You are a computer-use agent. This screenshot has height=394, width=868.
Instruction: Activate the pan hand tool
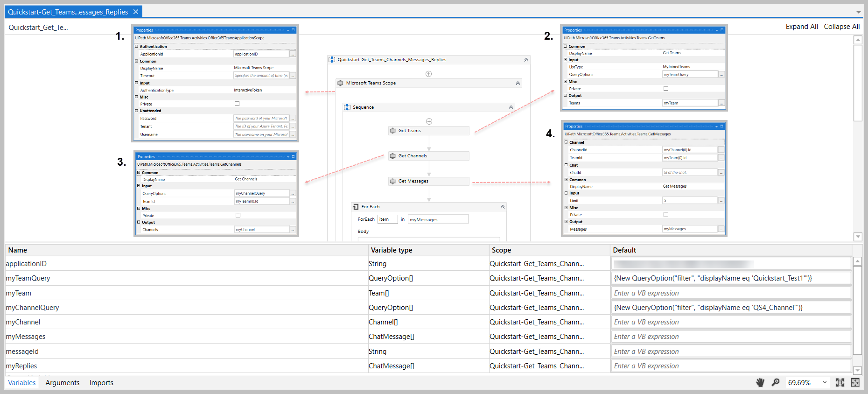pos(760,383)
